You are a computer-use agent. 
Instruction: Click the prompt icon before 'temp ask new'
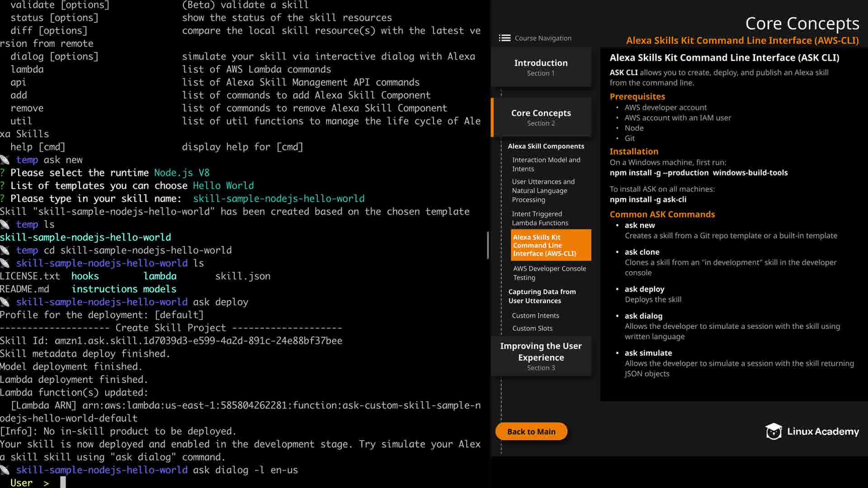click(x=5, y=160)
